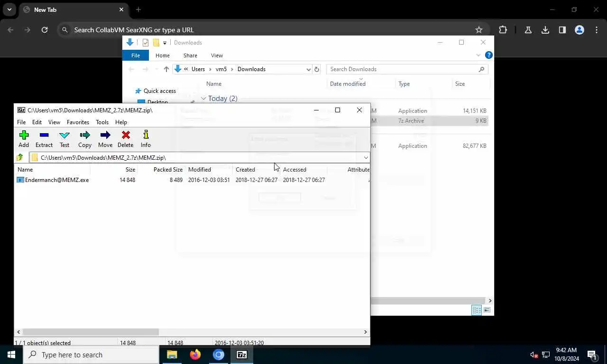Image resolution: width=607 pixels, height=364 pixels.
Task: Open the Help menu in 7-Zip
Action: (121, 122)
